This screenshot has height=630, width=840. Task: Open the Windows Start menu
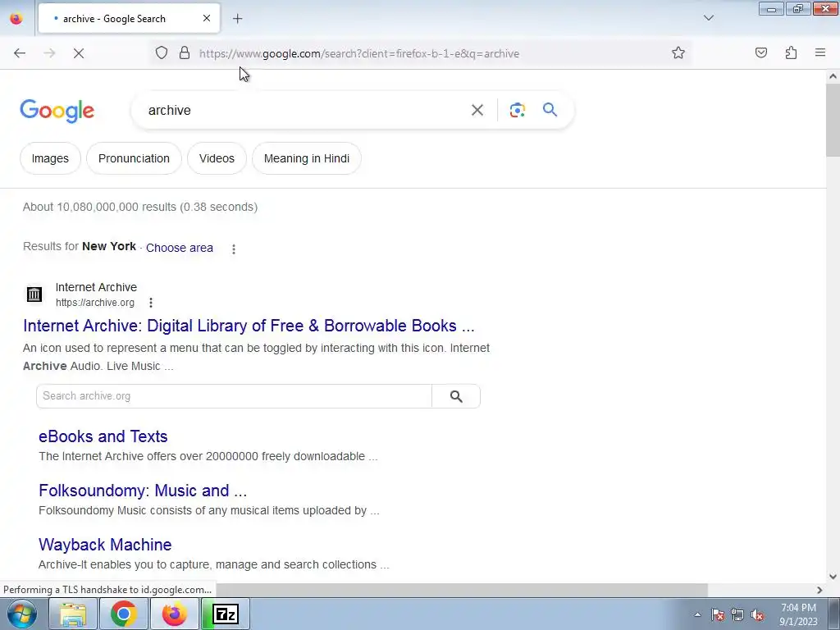pyautogui.click(x=22, y=614)
